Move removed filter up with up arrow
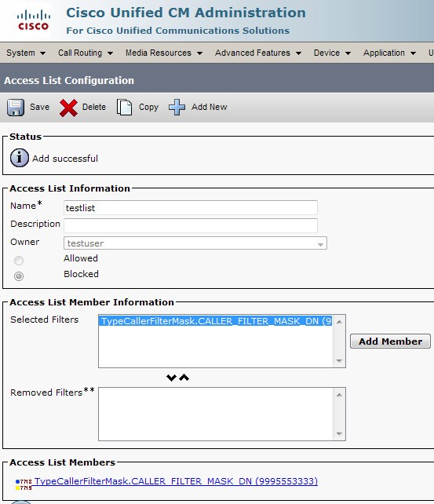 coord(184,378)
